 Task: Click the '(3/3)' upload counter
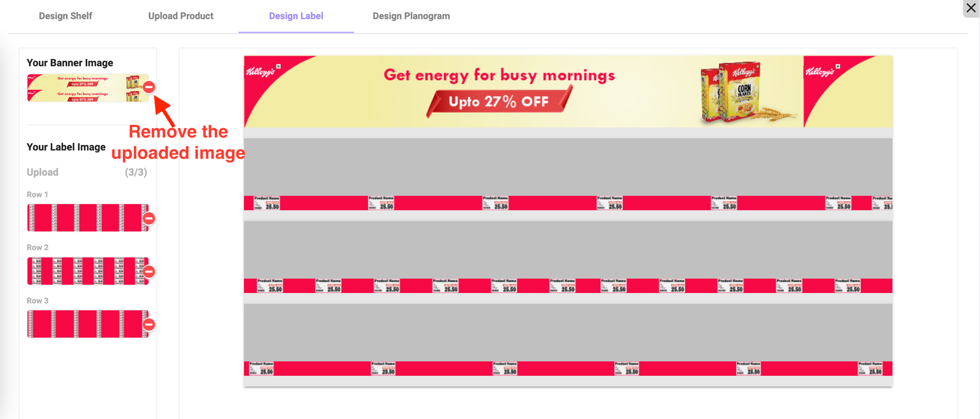136,172
